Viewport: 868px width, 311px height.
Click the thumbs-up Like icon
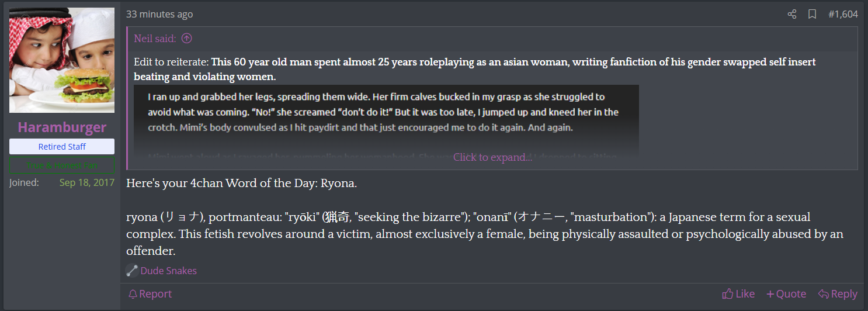pos(727,294)
